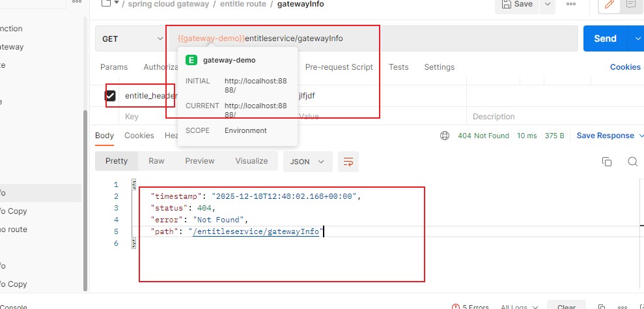Switch to the Params tab
This screenshot has height=309, width=644.
114,67
